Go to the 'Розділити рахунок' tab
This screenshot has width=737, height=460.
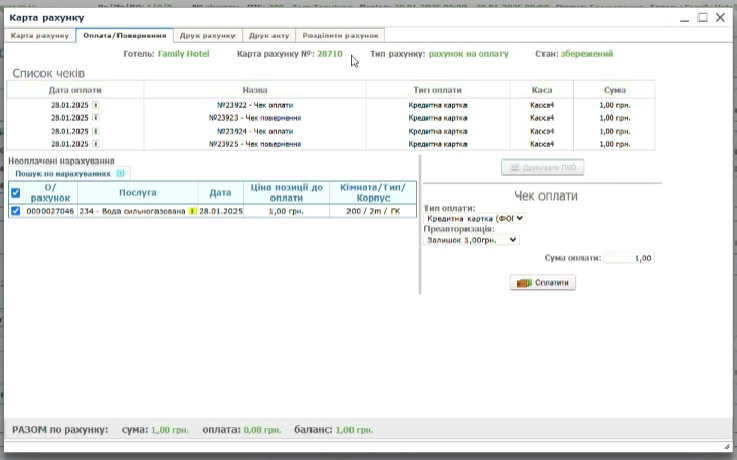point(341,36)
